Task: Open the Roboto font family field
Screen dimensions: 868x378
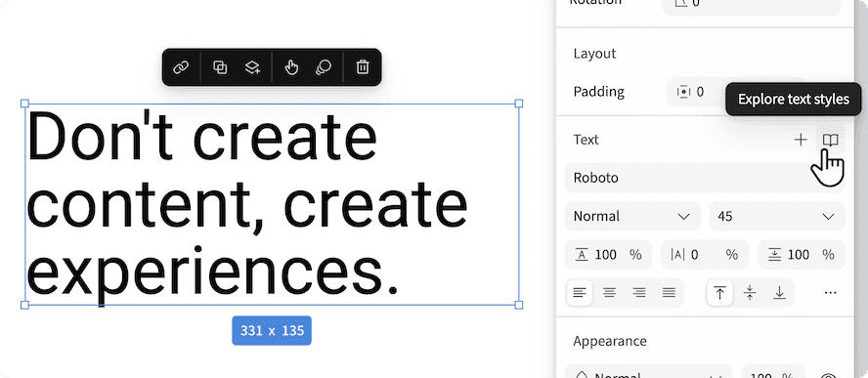Action: 705,178
